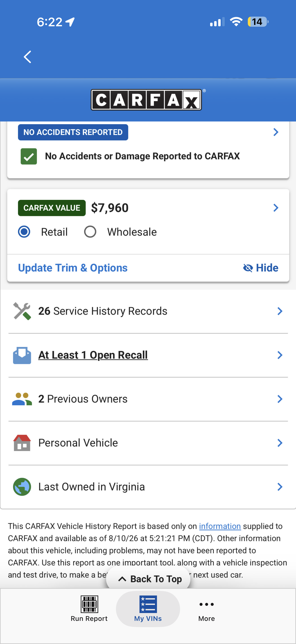Tap the globe location icon
The width and height of the screenshot is (296, 644).
[x=22, y=487]
